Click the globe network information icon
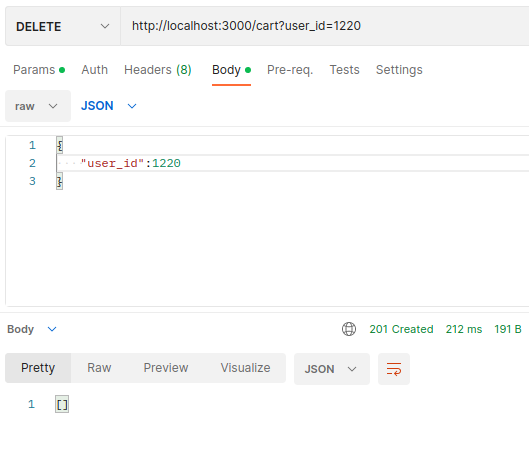The height and width of the screenshot is (467, 529). (349, 329)
